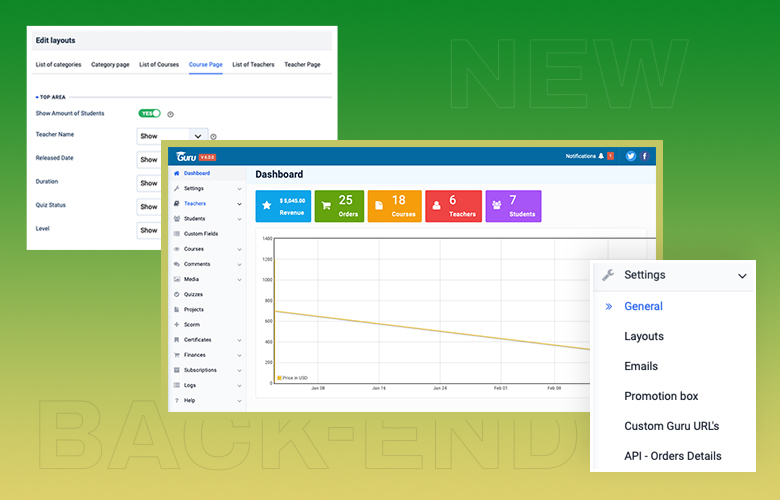The image size is (780, 500).
Task: Expand the Comments chevron in sidebar
Action: point(239,265)
